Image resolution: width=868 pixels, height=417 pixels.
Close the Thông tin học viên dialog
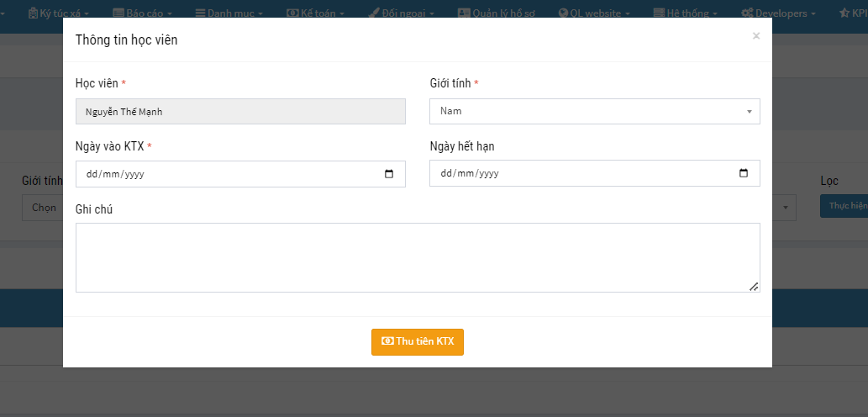(x=756, y=36)
